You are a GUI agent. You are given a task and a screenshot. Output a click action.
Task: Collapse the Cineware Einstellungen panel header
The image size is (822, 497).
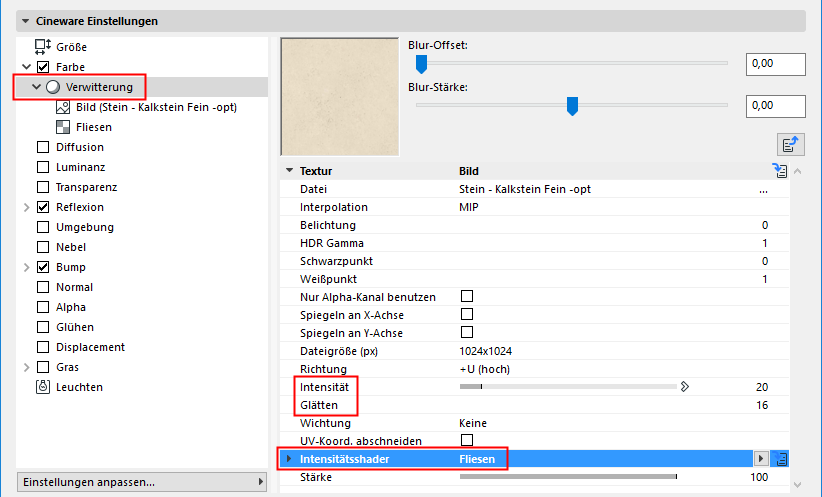(x=25, y=21)
